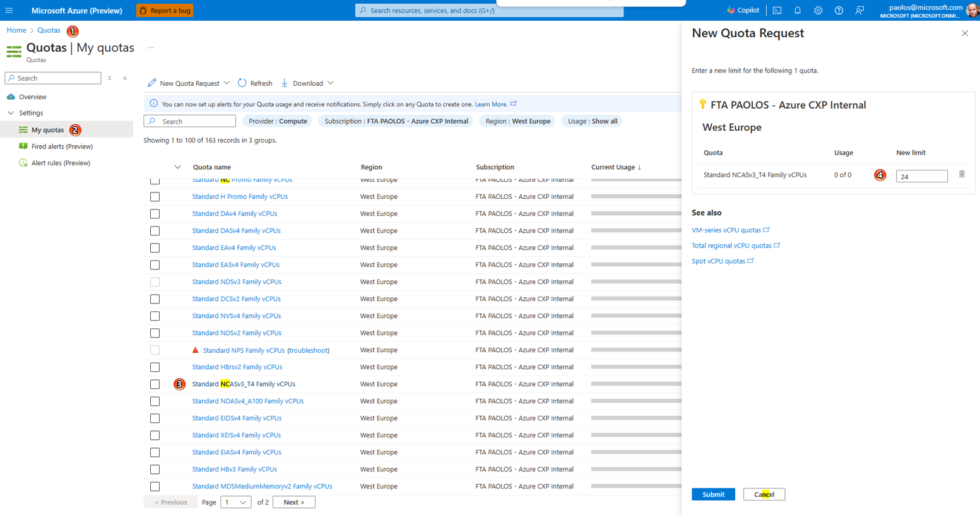The image size is (980, 515).
Task: Go to Quotas breadcrumb
Action: 49,30
